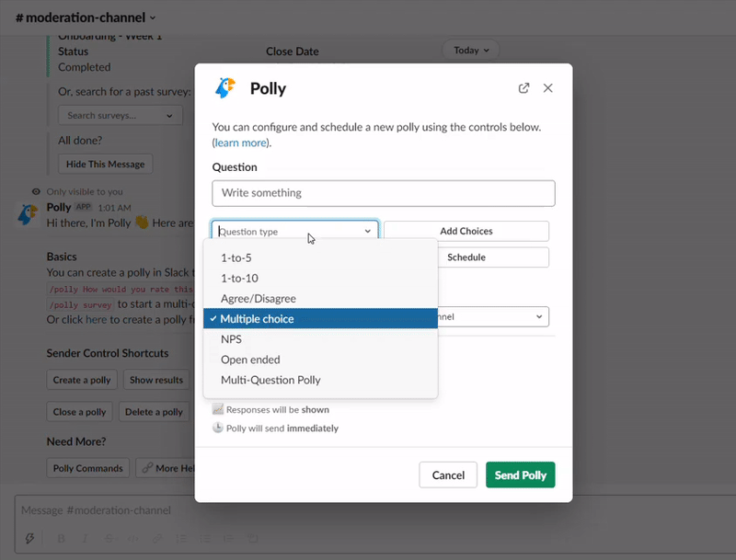Click the ordered list icon in composer
Screen dimensions: 736x560
pyautogui.click(x=181, y=539)
